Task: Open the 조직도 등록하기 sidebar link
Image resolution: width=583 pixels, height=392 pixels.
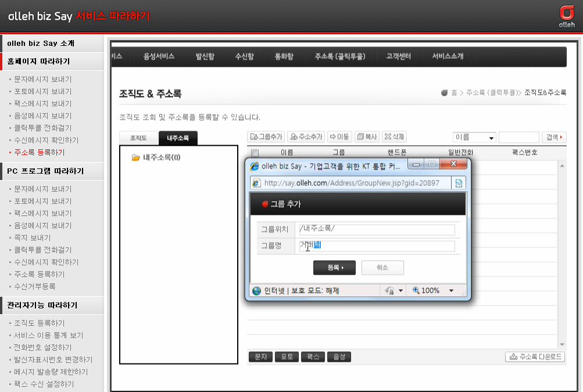Action: 40,323
